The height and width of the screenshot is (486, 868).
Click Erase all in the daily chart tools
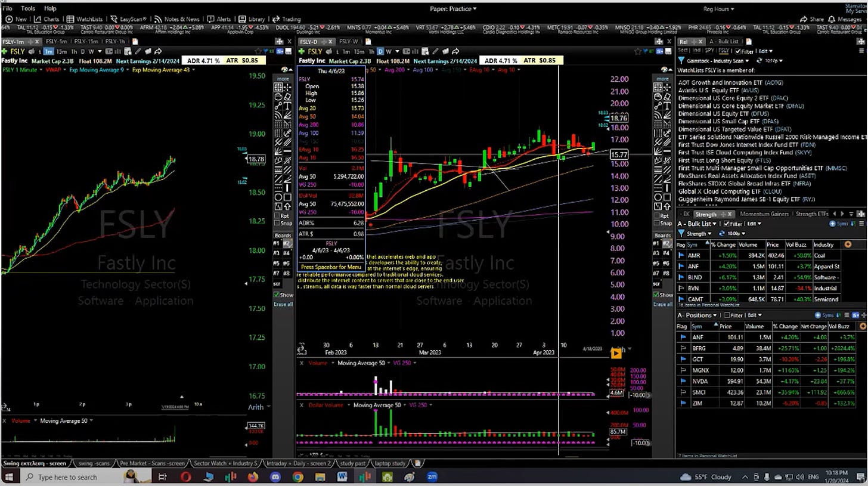tap(662, 304)
